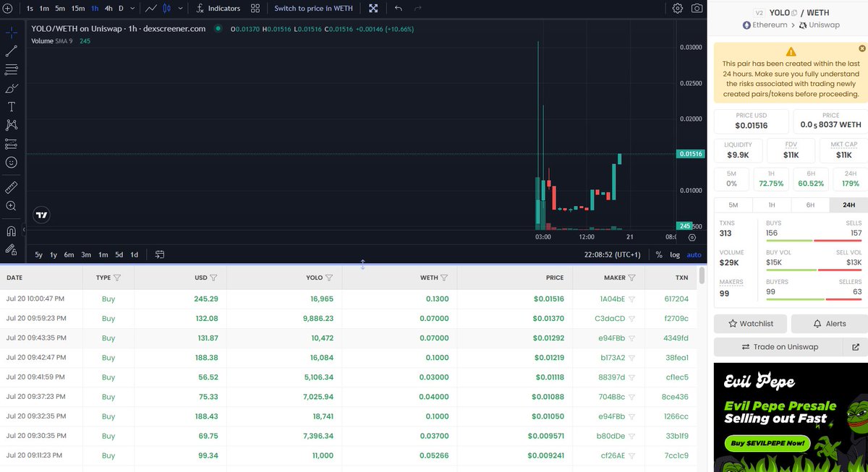This screenshot has width=868, height=472.
Task: Redo the chart action
Action: 418,9
